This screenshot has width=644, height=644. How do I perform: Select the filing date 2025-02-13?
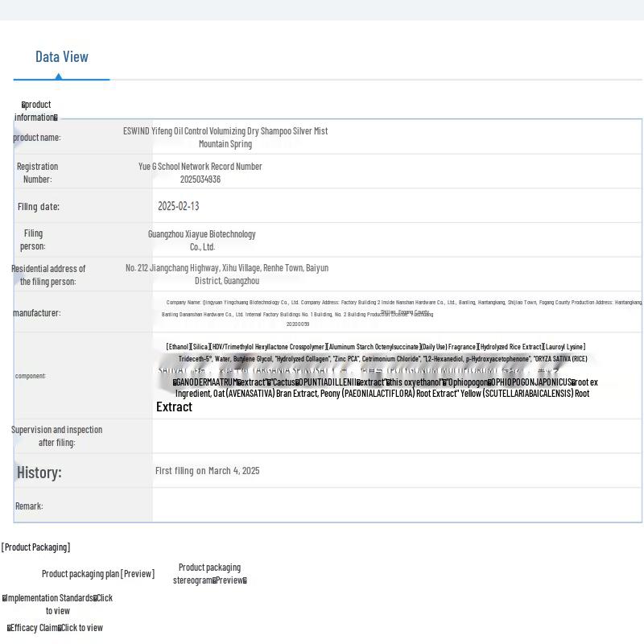tap(178, 206)
